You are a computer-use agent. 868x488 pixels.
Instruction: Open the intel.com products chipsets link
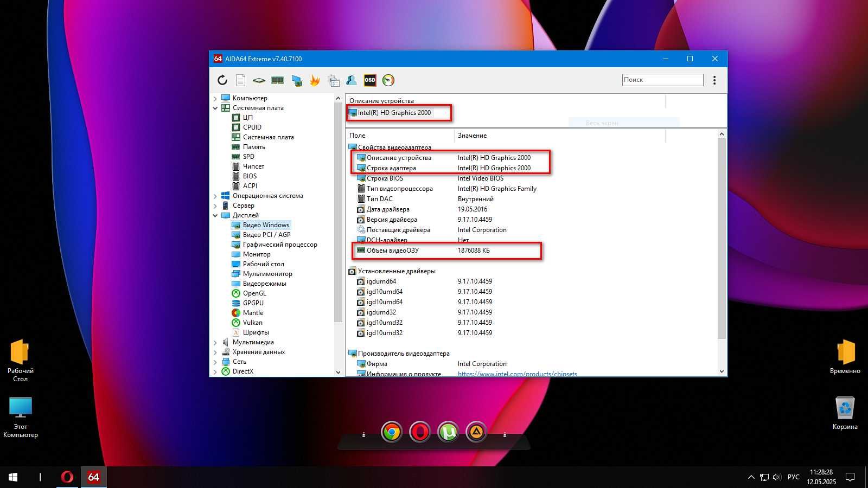tap(518, 374)
